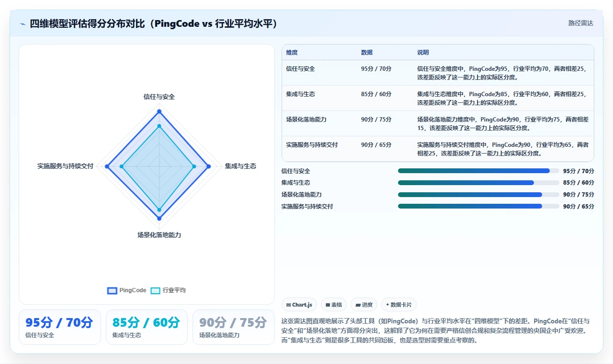The image size is (613, 364).
Task: Click the 数据 table column header
Action: coord(367,53)
